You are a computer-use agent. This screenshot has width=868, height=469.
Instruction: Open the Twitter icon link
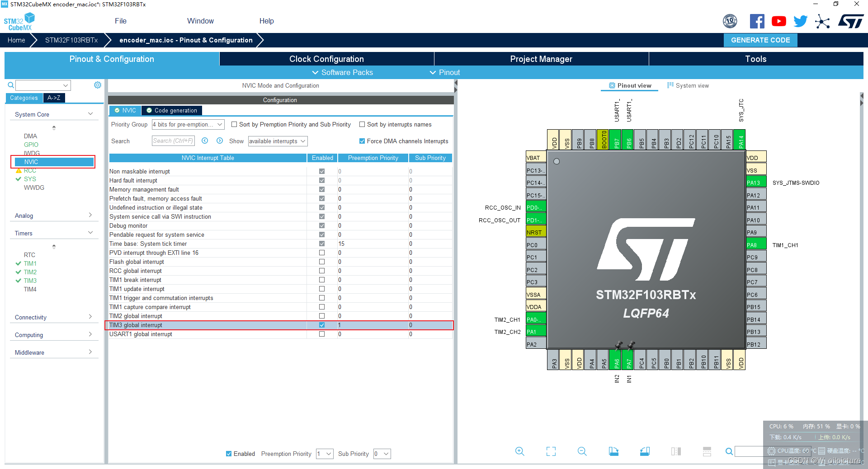point(800,21)
